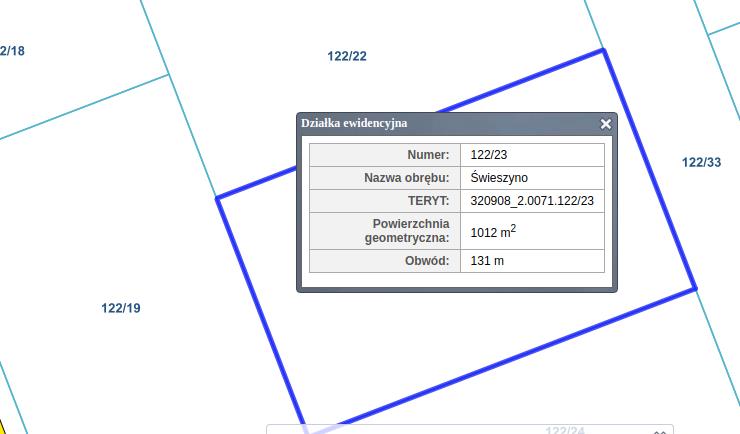Viewport: 740px width, 434px height.
Task: Expand the bottom panel using chevron arrows
Action: [660, 431]
